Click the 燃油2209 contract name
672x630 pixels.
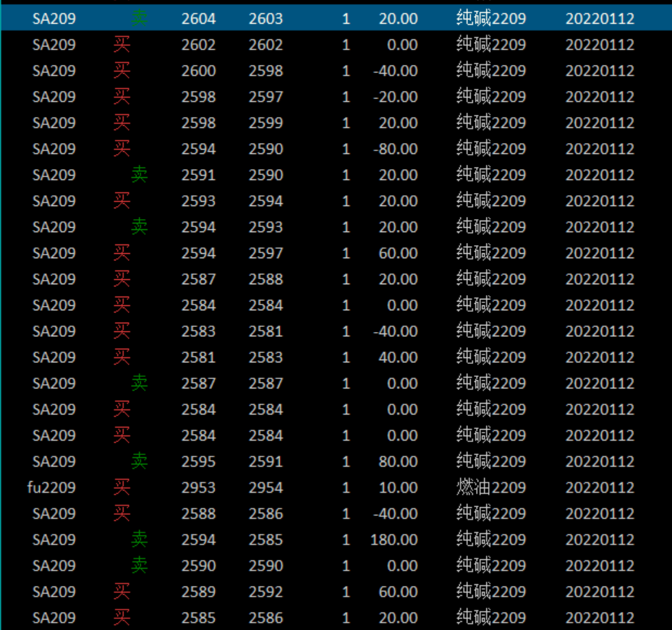click(x=491, y=488)
